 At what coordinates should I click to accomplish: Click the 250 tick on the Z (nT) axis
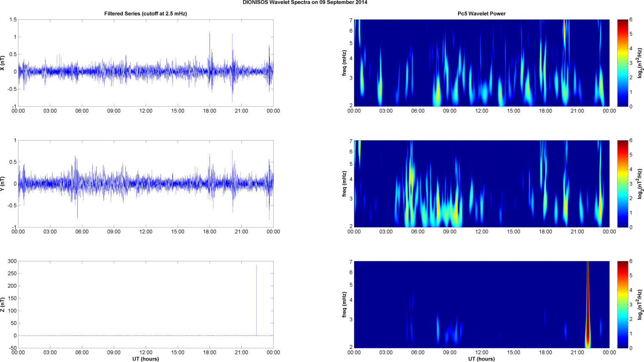pos(12,273)
